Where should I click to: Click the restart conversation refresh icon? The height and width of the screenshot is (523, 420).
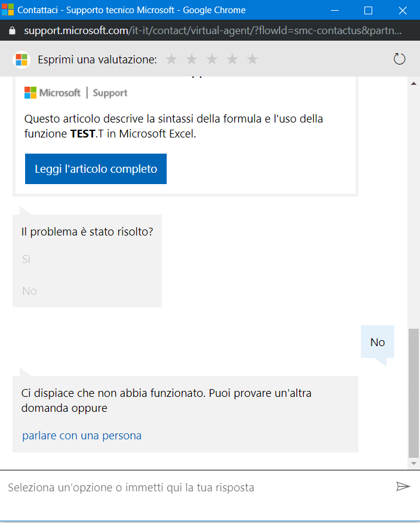(400, 59)
